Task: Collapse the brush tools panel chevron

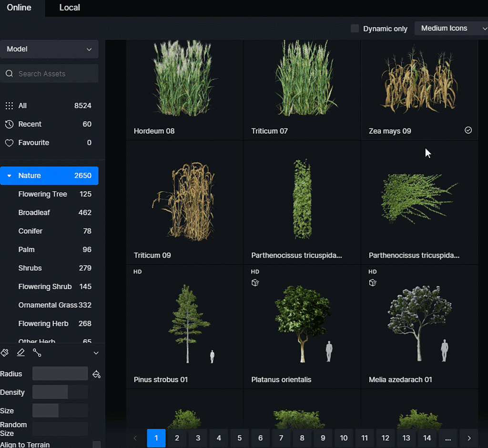Action: pos(96,353)
